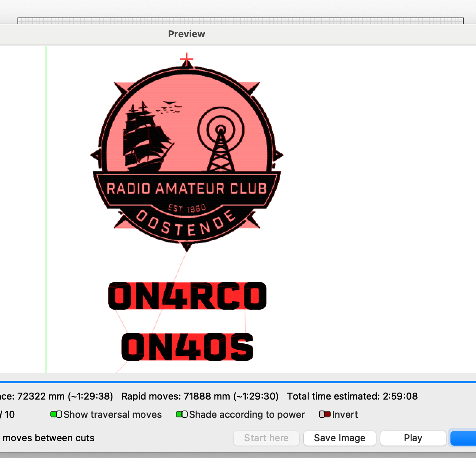476x458 pixels.
Task: Click the Radio Amateur Club logo preview
Action: pos(187,155)
